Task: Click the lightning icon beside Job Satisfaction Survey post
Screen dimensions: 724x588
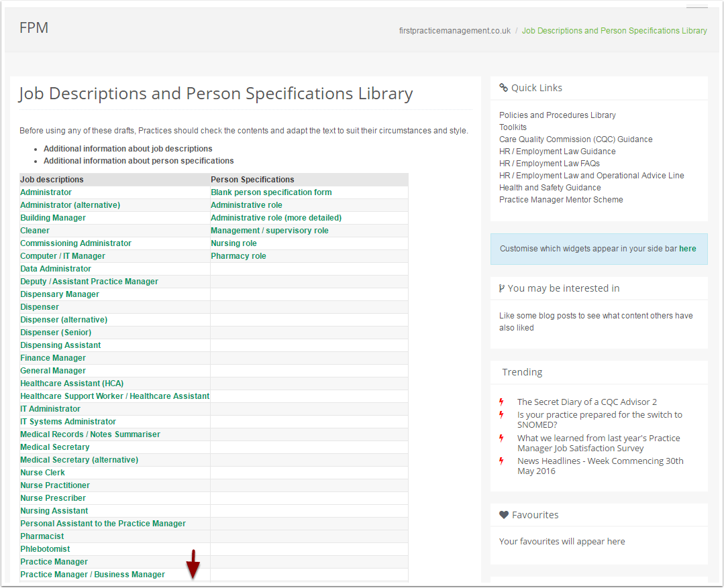Action: pyautogui.click(x=501, y=438)
